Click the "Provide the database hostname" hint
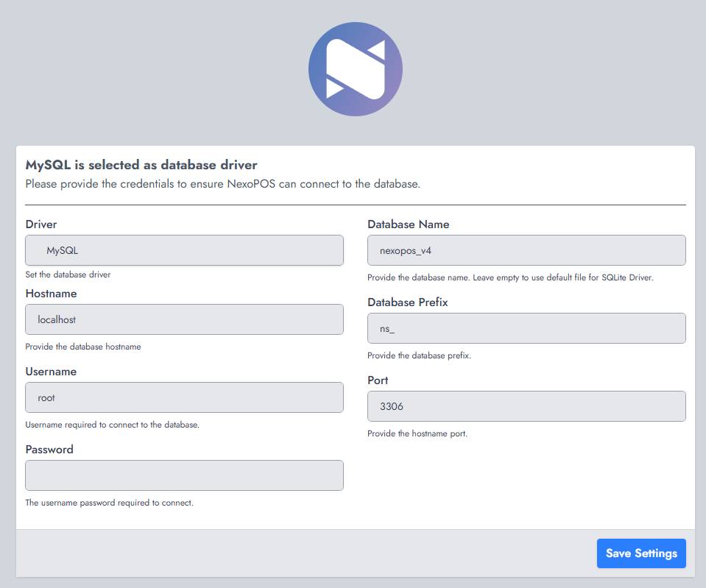 coord(83,347)
